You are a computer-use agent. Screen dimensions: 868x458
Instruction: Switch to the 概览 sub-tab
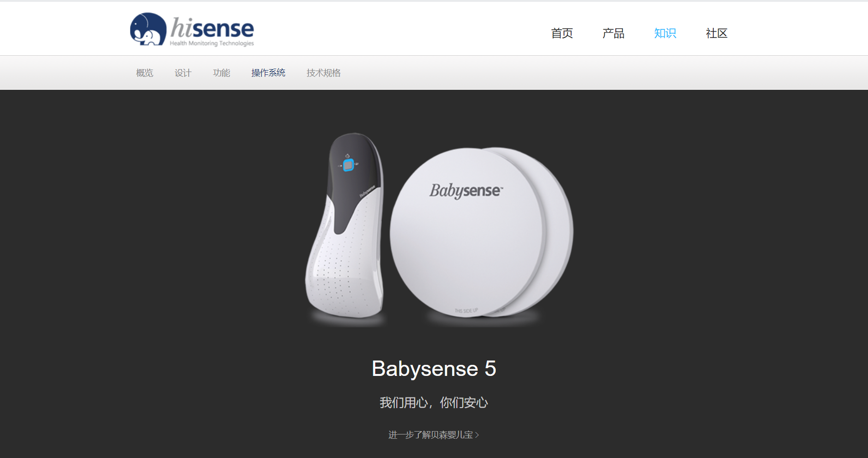click(x=145, y=73)
